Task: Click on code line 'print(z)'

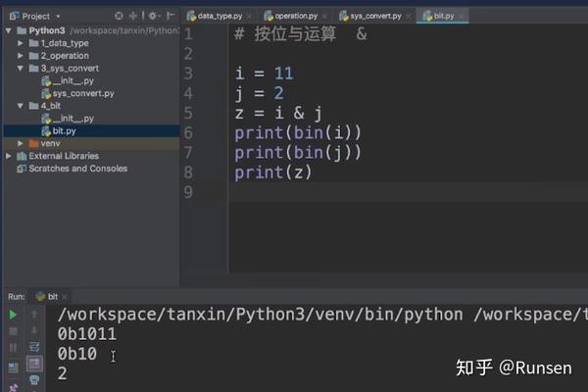Action: 273,172
